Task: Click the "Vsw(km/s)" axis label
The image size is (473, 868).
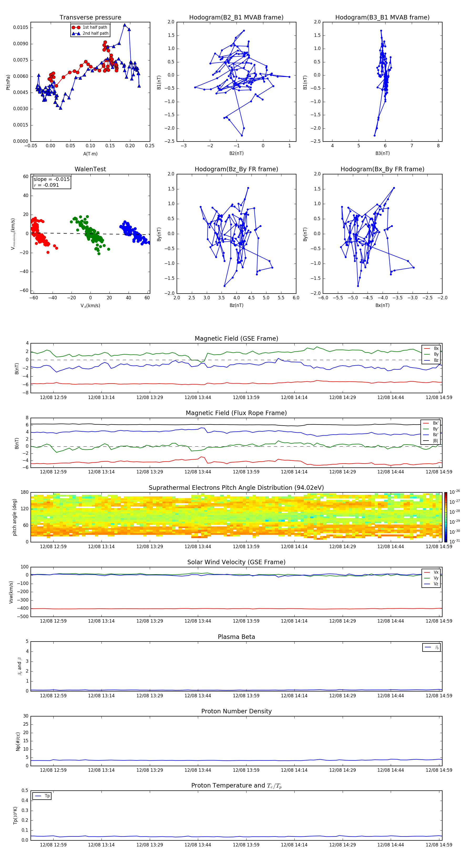Action: point(11,592)
